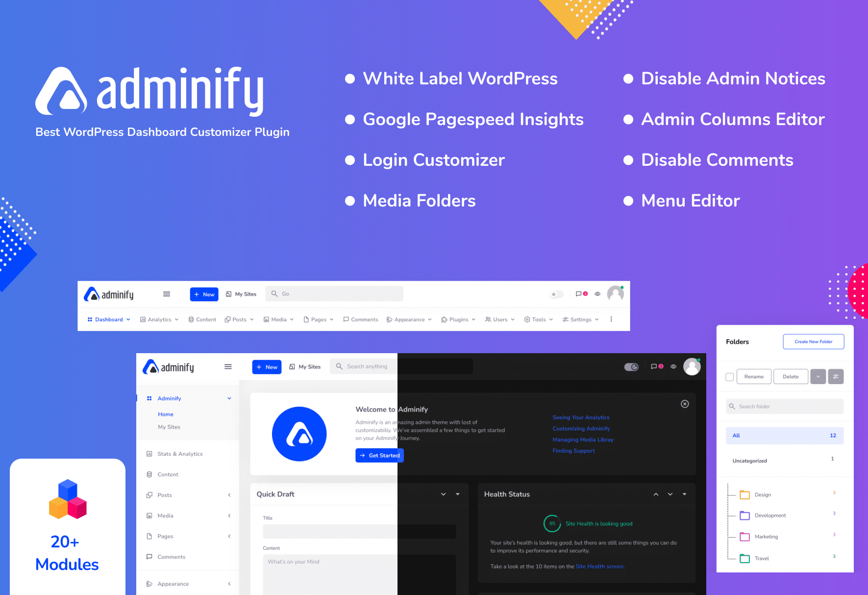Open Content in horizontal menu
Screen dimensions: 868x595
[202, 319]
